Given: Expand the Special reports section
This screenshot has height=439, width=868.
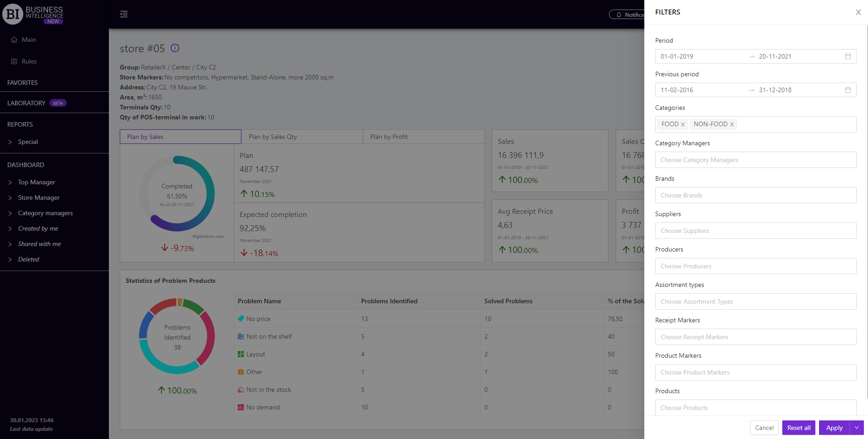Looking at the screenshot, I should [10, 142].
